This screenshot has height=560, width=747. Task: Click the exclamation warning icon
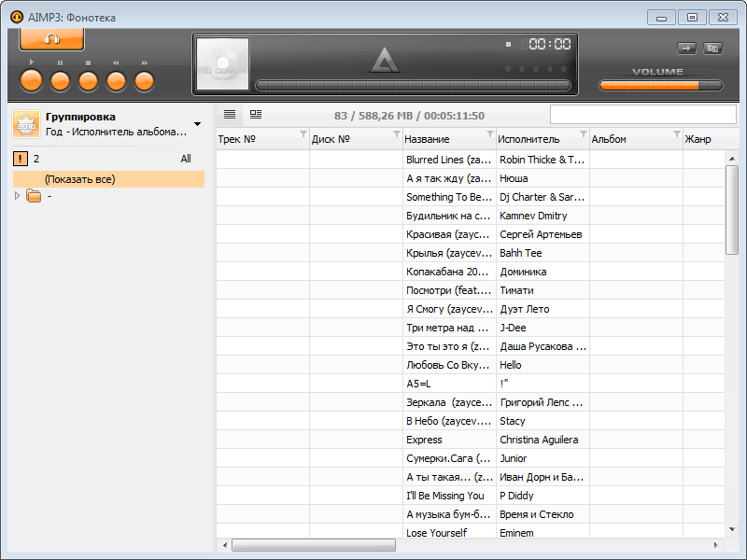21,159
